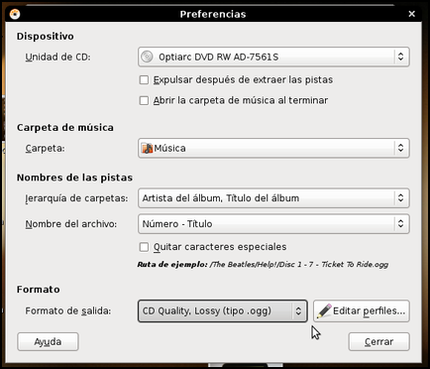
Task: Click the Preferencias title bar text
Action: click(x=213, y=14)
